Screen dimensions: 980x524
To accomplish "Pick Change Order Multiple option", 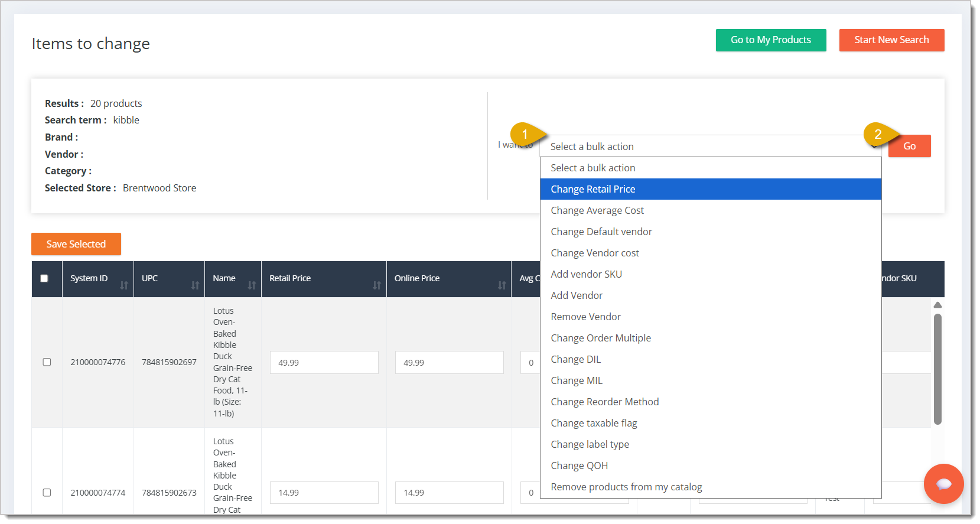I will pyautogui.click(x=711, y=338).
